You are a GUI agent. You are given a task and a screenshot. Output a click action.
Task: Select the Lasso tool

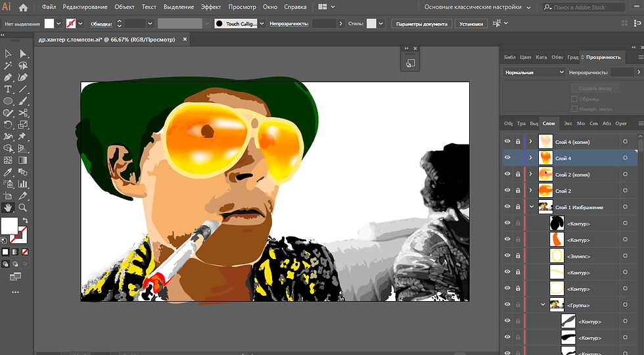point(23,66)
